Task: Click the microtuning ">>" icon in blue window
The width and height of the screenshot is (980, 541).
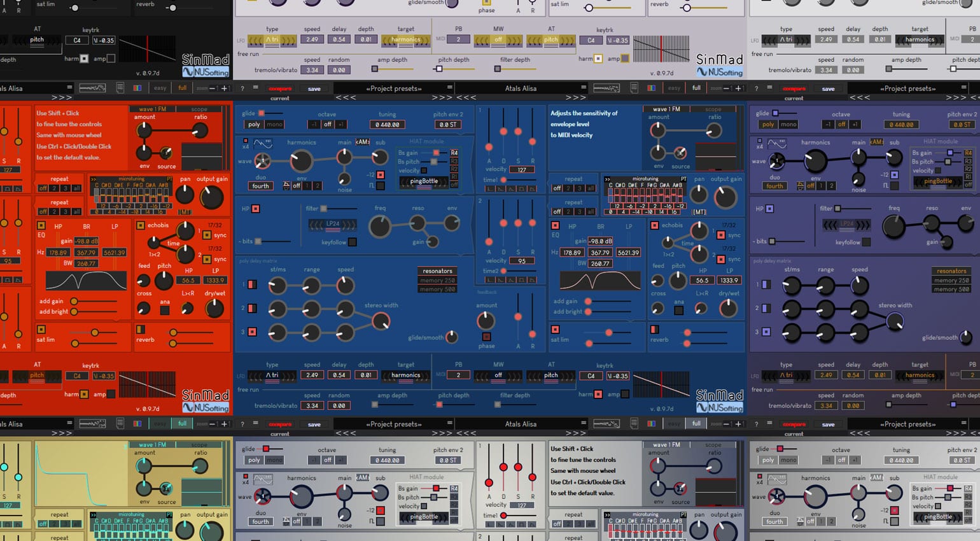Action: click(x=608, y=179)
